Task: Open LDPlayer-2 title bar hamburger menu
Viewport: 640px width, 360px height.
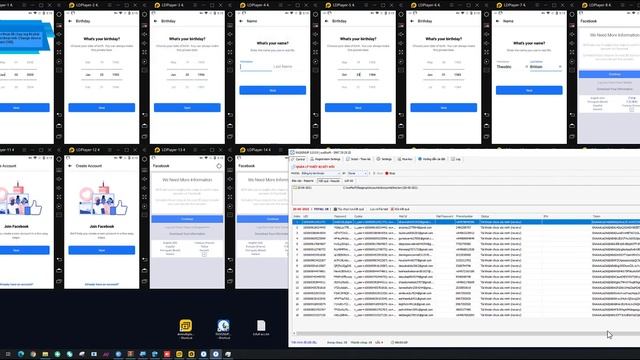Action: click(x=109, y=5)
